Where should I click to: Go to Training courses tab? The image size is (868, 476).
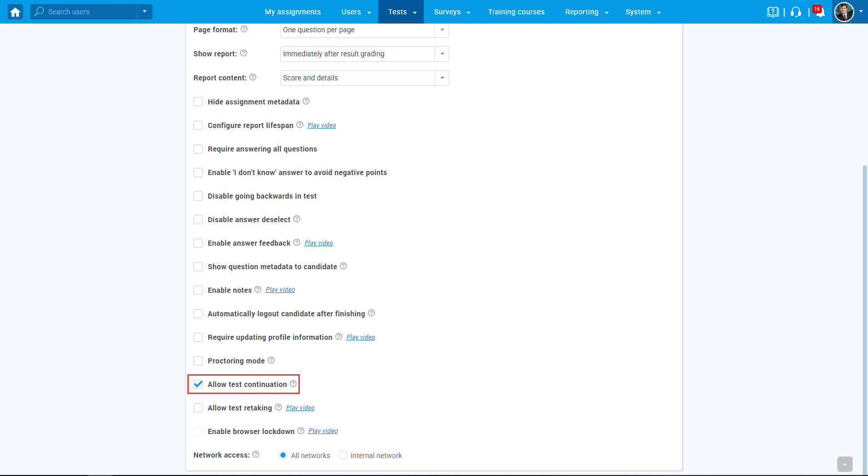click(x=516, y=12)
